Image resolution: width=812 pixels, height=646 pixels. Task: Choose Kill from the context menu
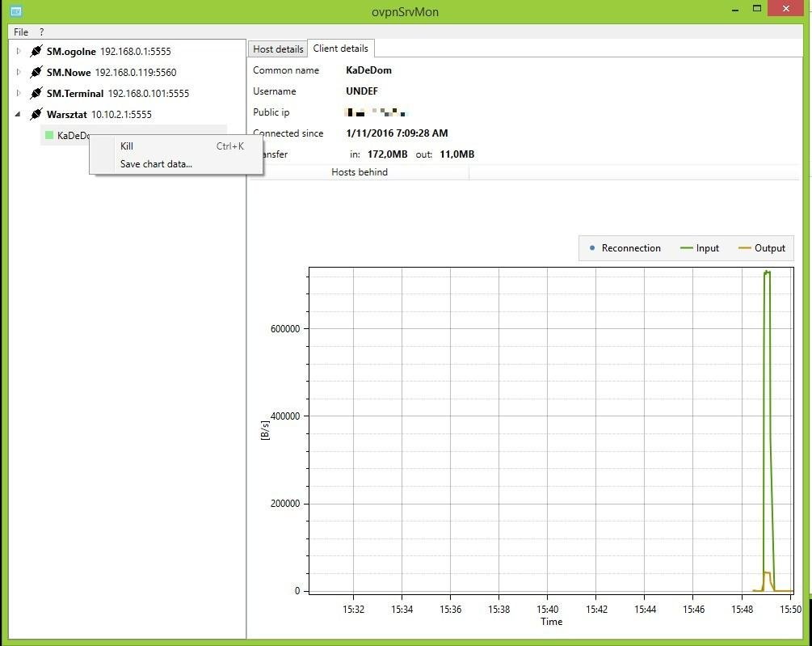click(176, 146)
